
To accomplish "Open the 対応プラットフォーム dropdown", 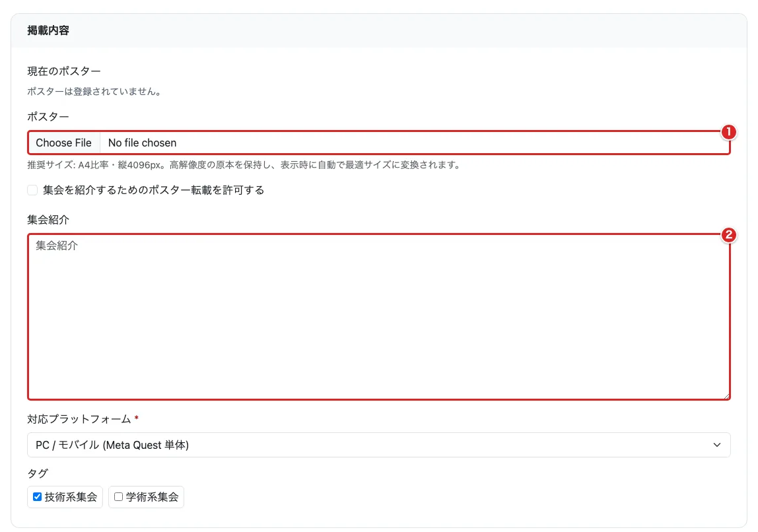I will 379,445.
